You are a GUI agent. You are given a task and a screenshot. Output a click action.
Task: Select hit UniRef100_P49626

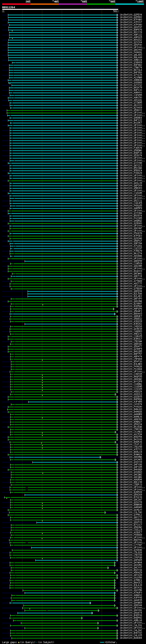pyautogui.click(x=131, y=366)
